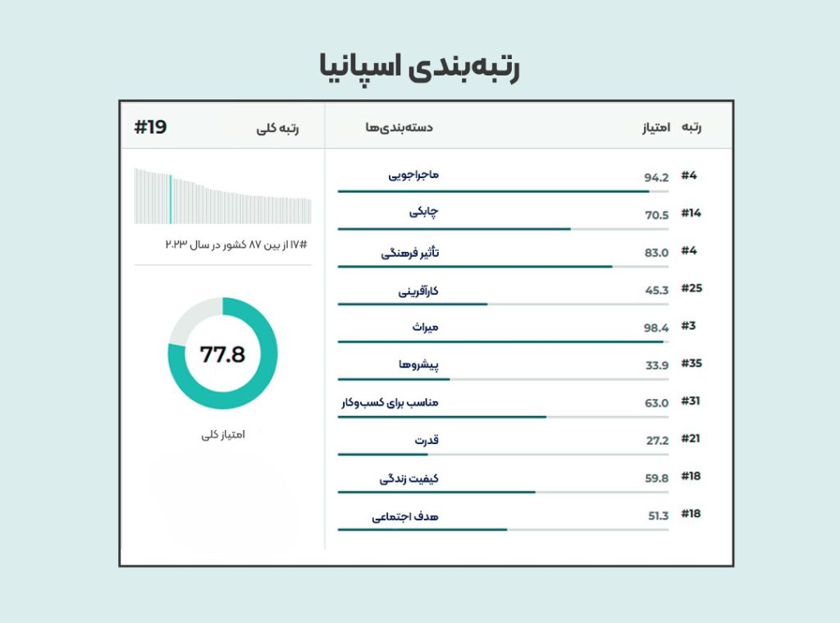This screenshot has width=840, height=623.
Task: Click the امتیاز column header
Action: [655, 128]
